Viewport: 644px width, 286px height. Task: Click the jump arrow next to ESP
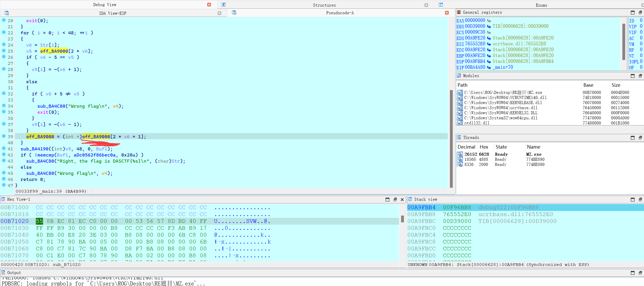[x=489, y=62]
